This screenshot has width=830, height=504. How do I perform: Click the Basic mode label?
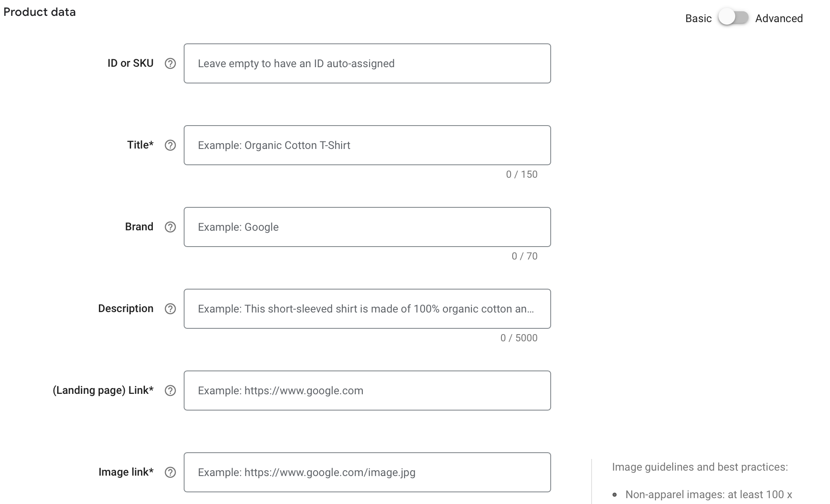click(x=698, y=18)
